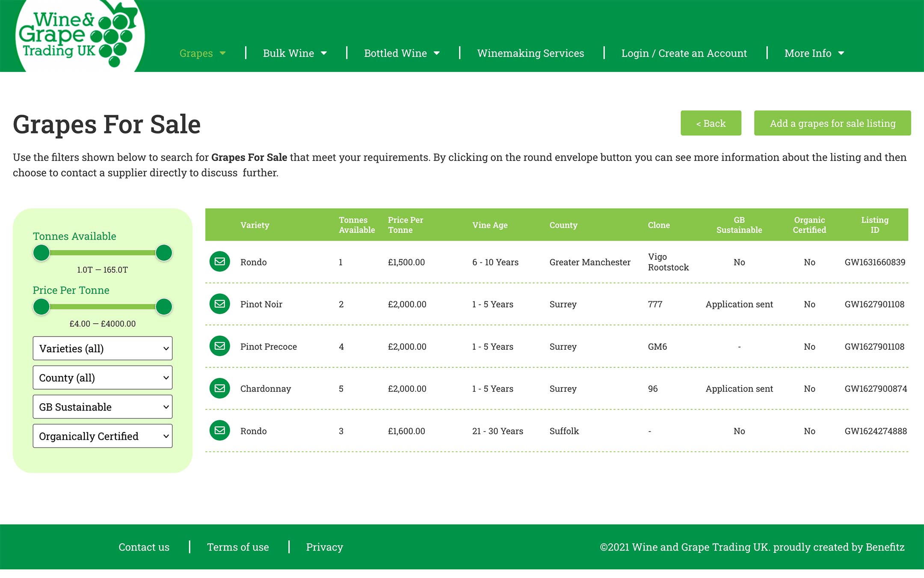Click the GB Sustainable column header
The width and height of the screenshot is (924, 578).
click(x=739, y=225)
